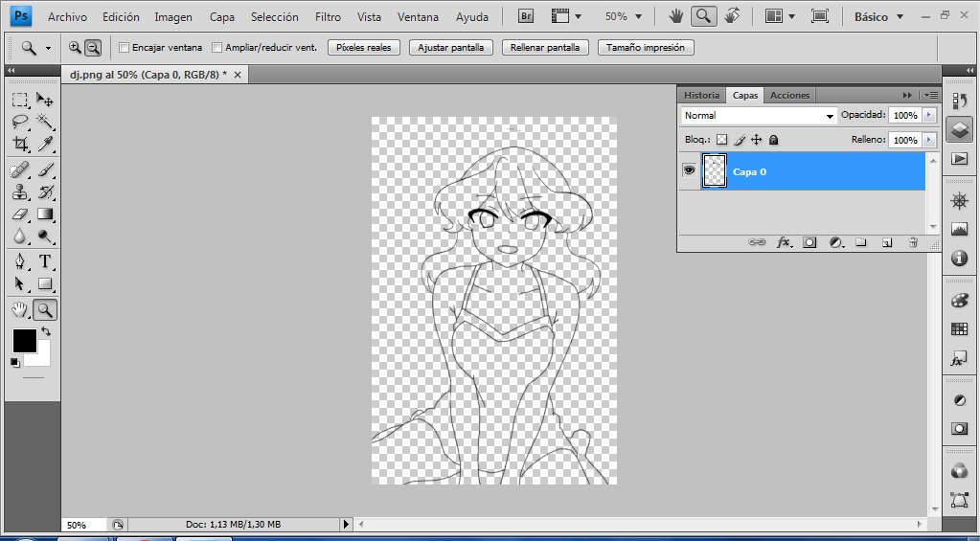Click Píxeles reales button
The width and height of the screenshot is (980, 541).
[364, 48]
